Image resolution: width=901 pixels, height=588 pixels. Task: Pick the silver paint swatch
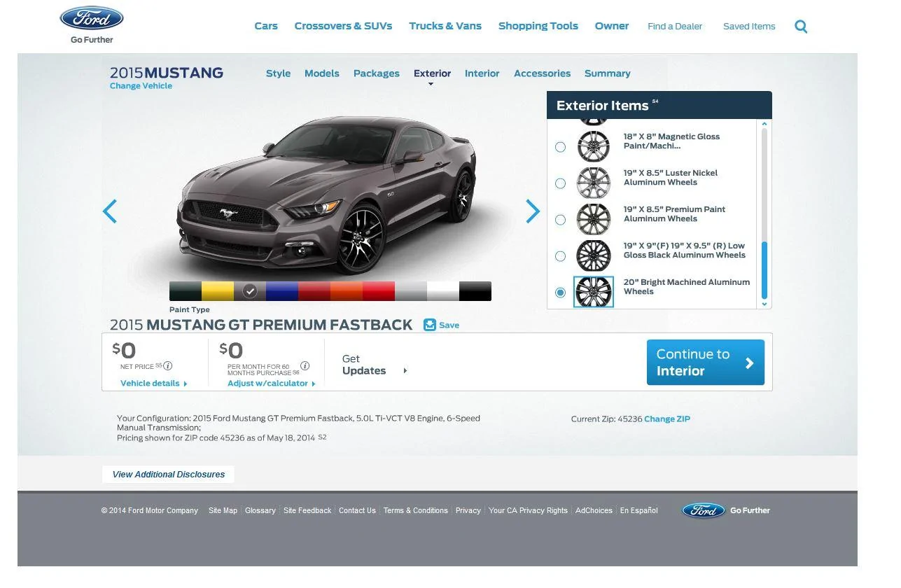point(411,291)
